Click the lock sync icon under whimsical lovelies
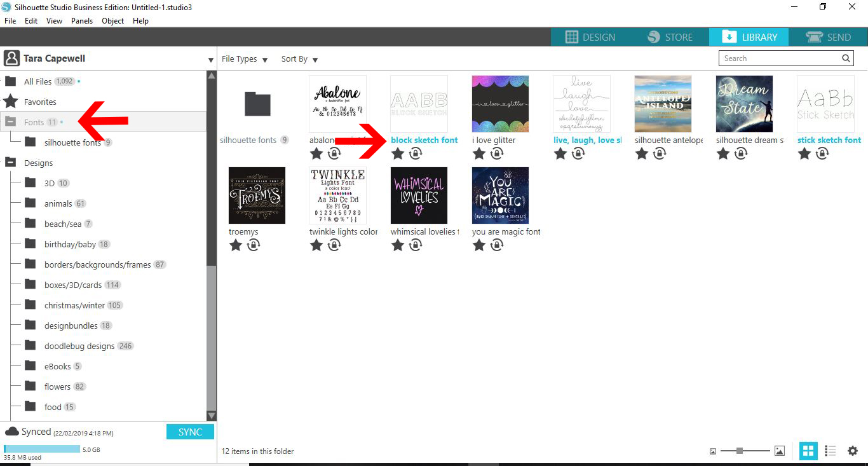This screenshot has height=466, width=868. pos(416,245)
